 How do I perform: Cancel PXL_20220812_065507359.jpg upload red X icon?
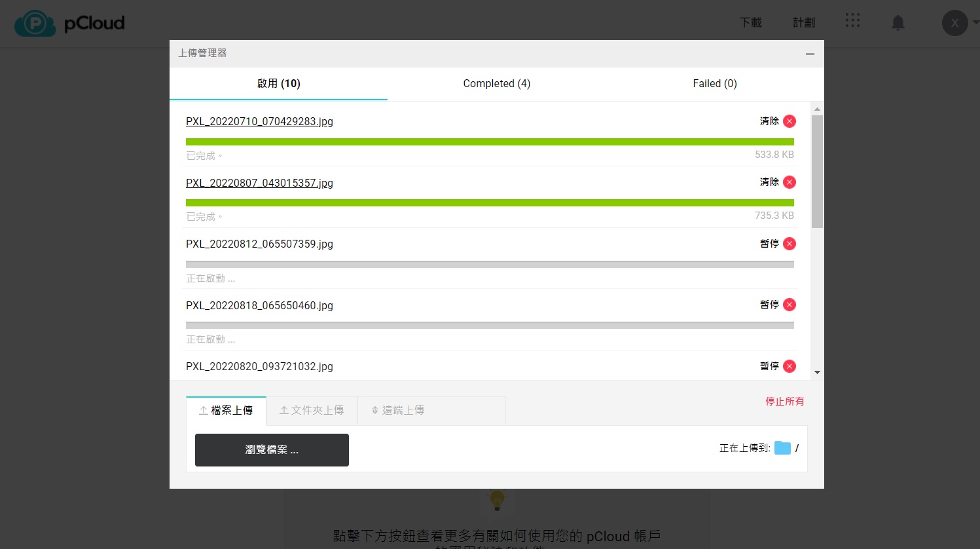click(789, 244)
